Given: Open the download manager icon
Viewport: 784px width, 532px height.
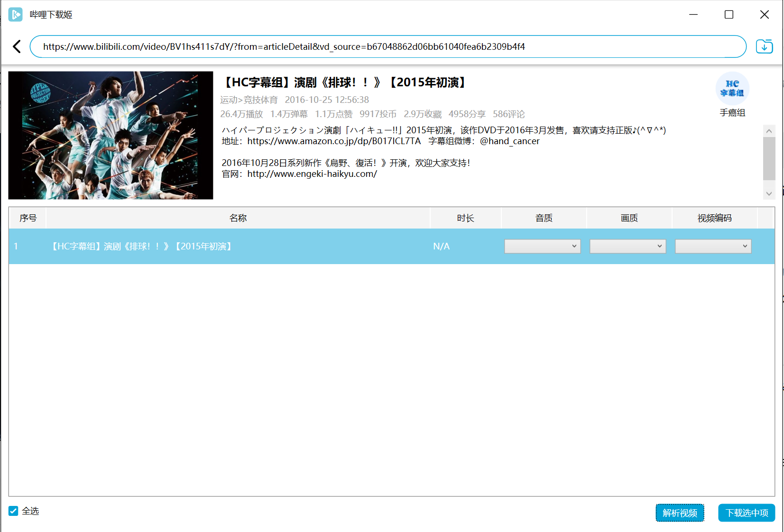Looking at the screenshot, I should (764, 46).
